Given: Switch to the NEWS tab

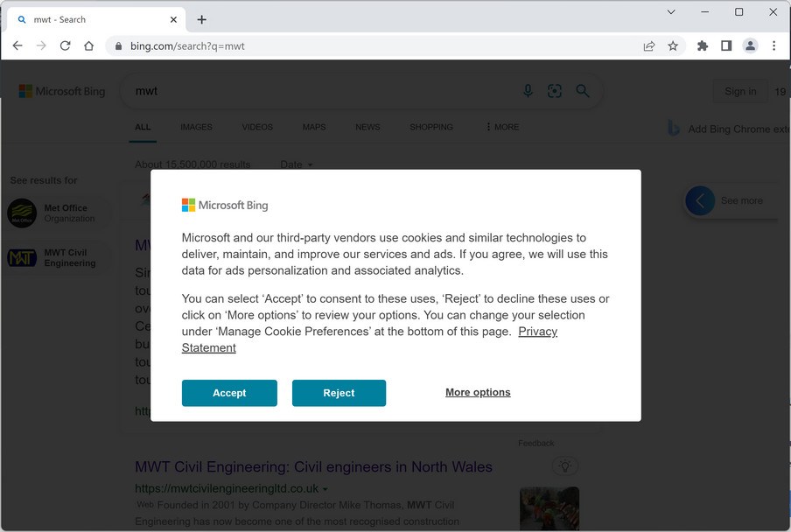Looking at the screenshot, I should (367, 127).
